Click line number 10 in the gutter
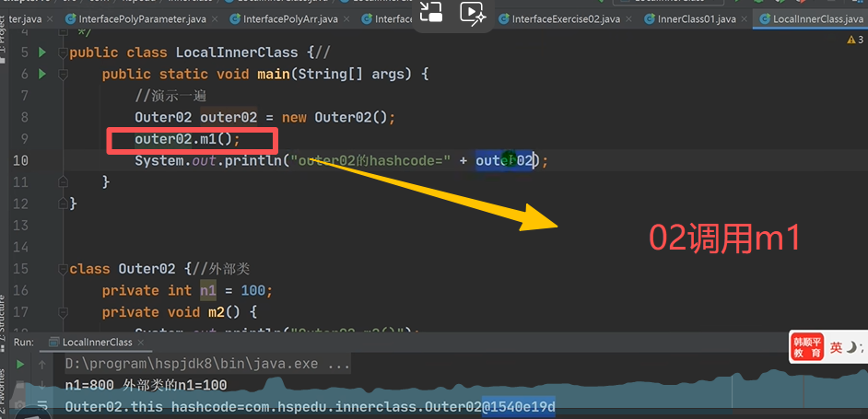Screen dimensions: 868x419 (x=20, y=160)
